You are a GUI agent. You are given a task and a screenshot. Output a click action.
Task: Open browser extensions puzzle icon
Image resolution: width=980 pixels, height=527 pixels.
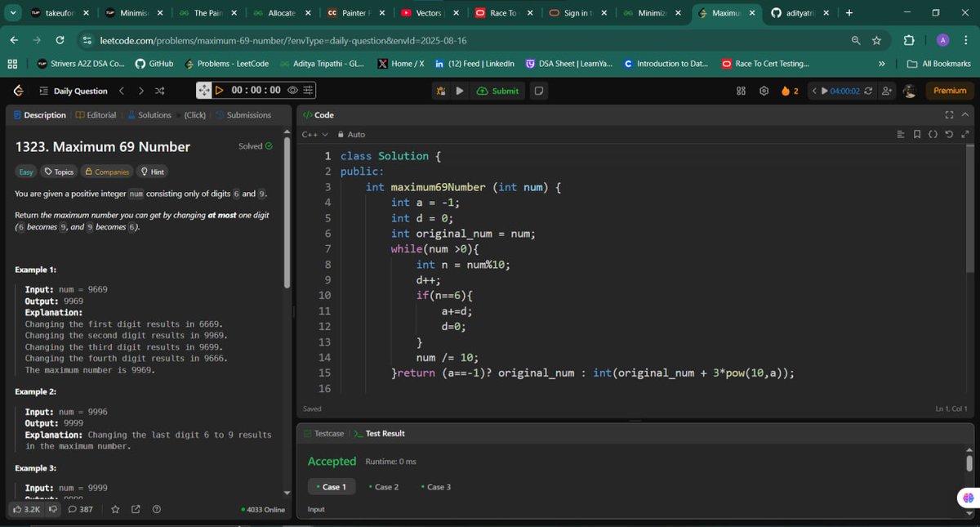(909, 40)
